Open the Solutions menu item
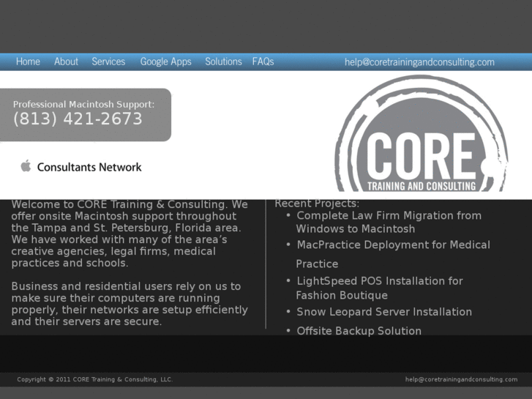The height and width of the screenshot is (399, 532). pos(223,61)
